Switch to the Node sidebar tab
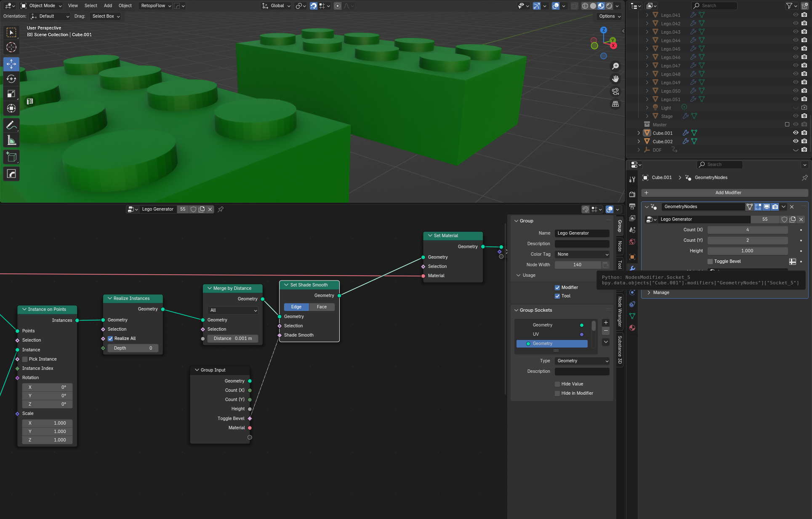812x519 pixels. click(x=620, y=246)
